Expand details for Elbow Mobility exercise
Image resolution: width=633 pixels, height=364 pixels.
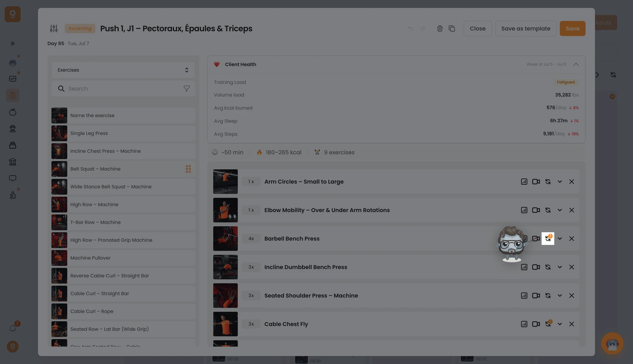tap(560, 210)
